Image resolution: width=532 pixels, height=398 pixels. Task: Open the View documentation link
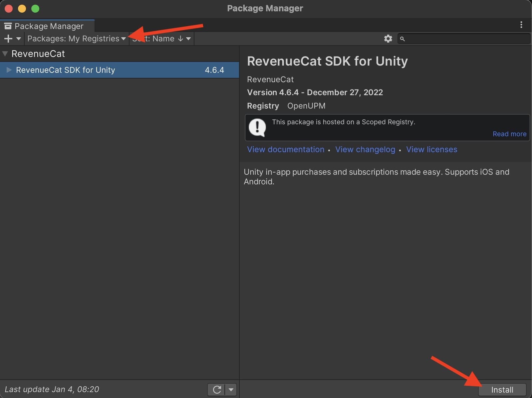(285, 149)
